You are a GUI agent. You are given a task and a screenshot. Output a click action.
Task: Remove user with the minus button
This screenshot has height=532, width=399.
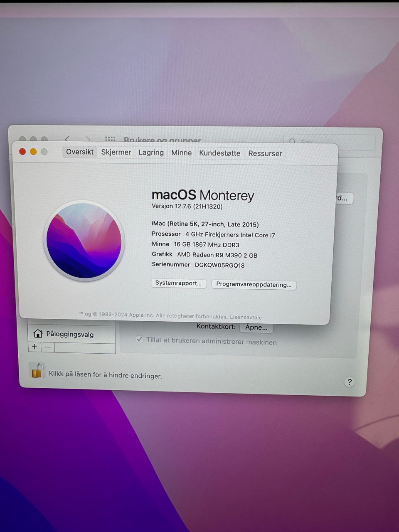coord(48,347)
